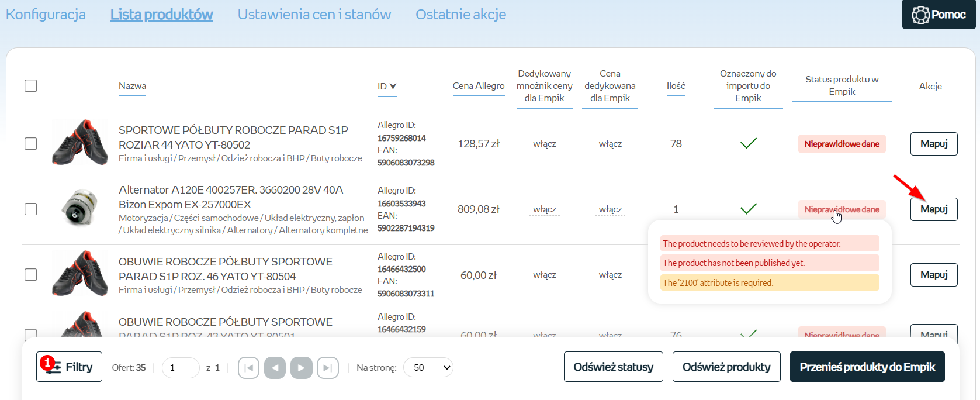Screen dimensions: 980x400
Task: Sort by Status produktu w Empik
Action: click(842, 86)
